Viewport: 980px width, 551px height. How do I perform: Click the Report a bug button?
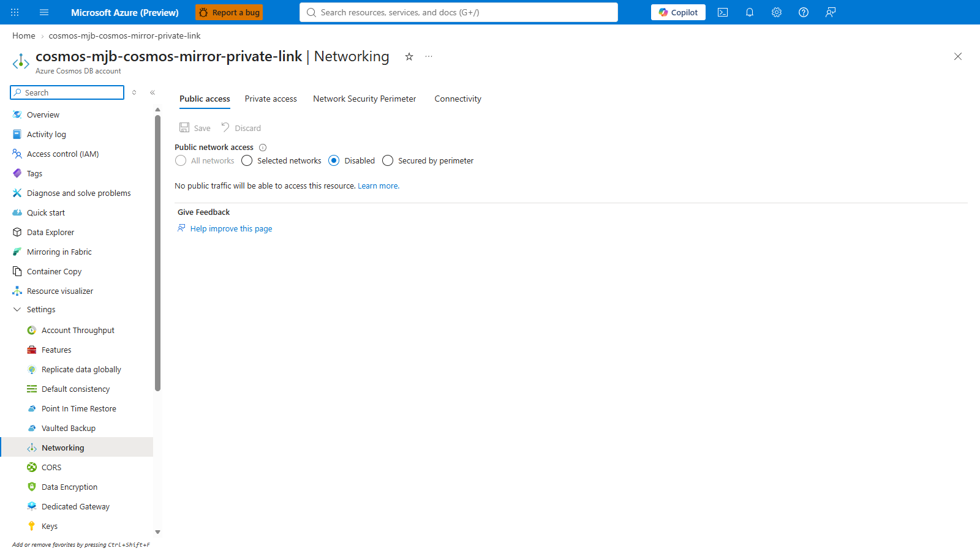click(x=229, y=12)
